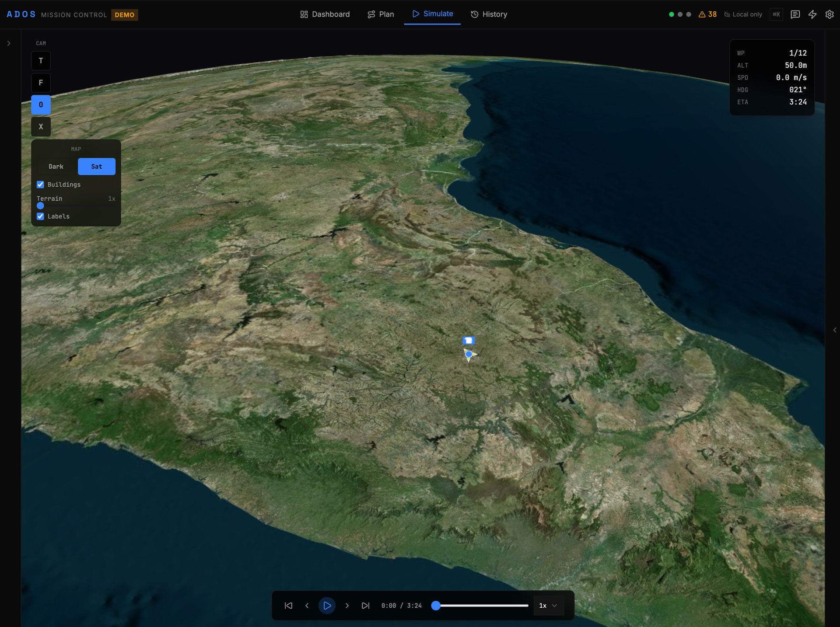Skip to end of simulation
The height and width of the screenshot is (627, 840).
365,606
